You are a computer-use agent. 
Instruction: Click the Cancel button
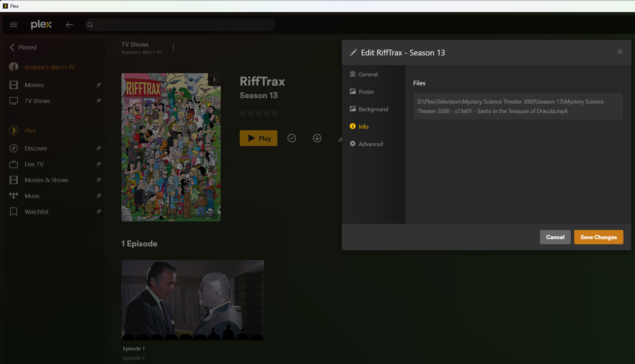[x=555, y=237]
